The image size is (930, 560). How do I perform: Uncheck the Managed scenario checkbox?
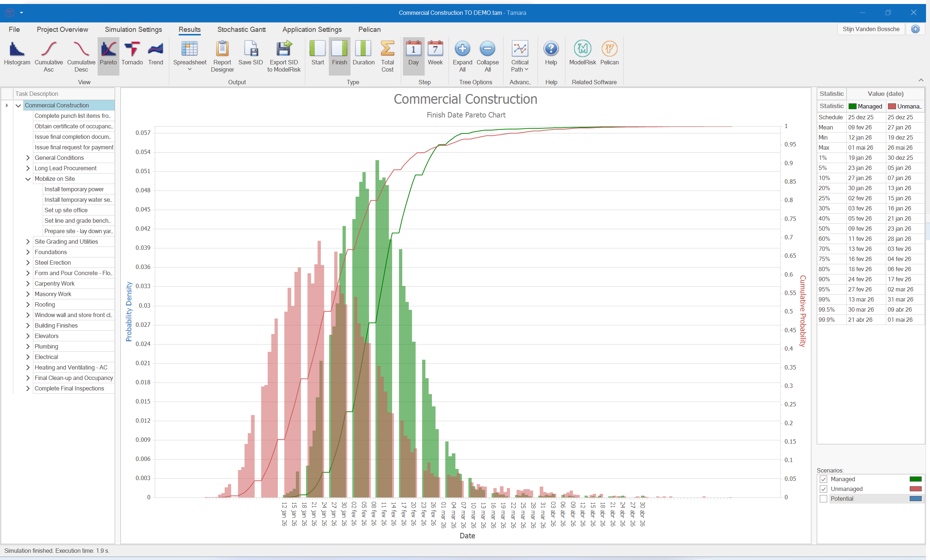[823, 479]
